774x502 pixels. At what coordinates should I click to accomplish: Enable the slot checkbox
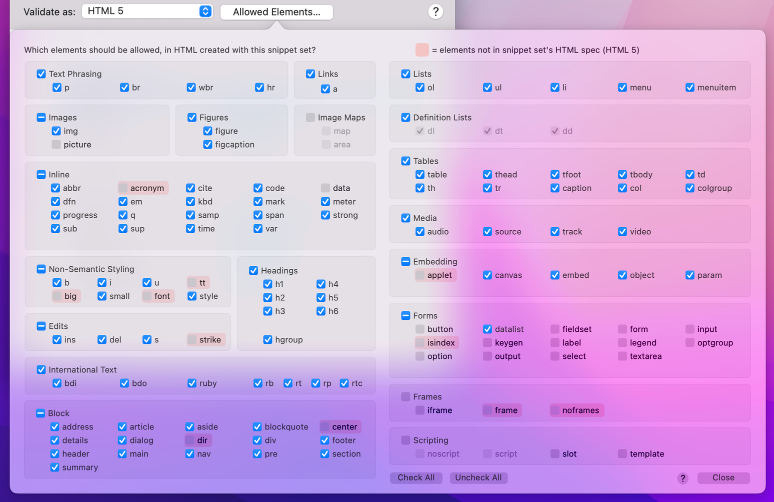click(x=555, y=454)
